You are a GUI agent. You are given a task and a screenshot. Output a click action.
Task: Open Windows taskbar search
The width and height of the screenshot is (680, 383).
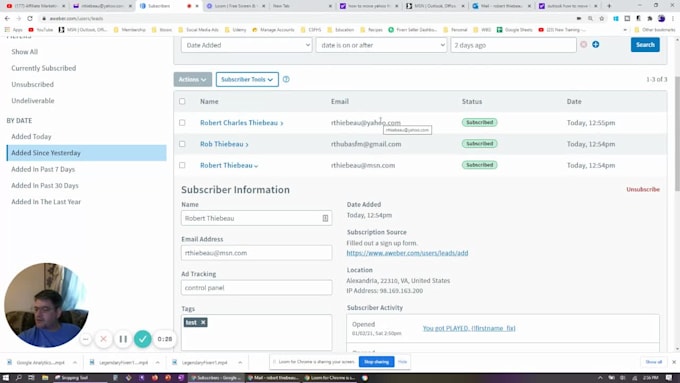tap(19, 378)
